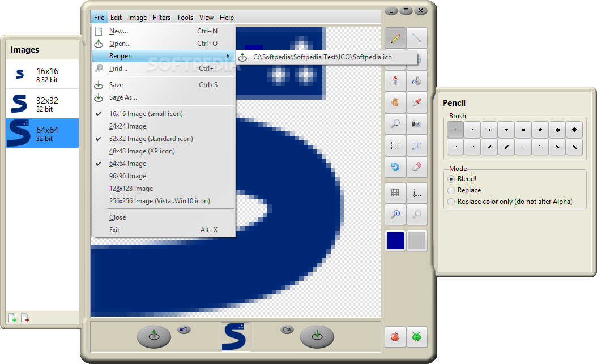Enable the 96x96 Image entry
The height and width of the screenshot is (364, 597).
coord(163,176)
